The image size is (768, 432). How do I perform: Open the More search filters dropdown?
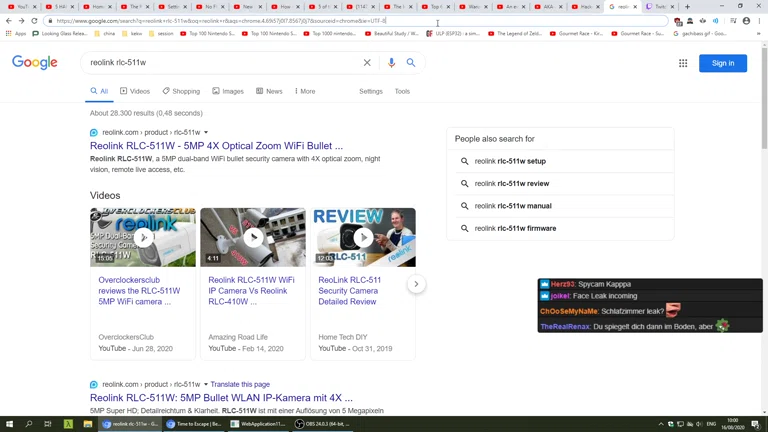coord(305,91)
